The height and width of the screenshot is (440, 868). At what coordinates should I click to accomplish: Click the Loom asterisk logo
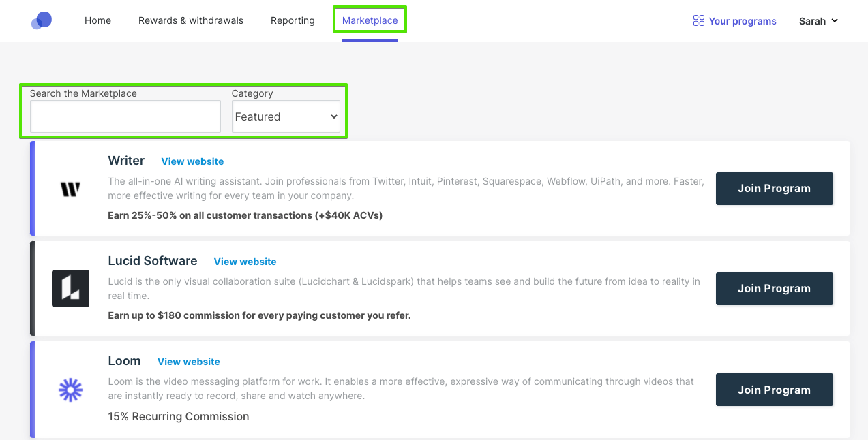pos(70,390)
